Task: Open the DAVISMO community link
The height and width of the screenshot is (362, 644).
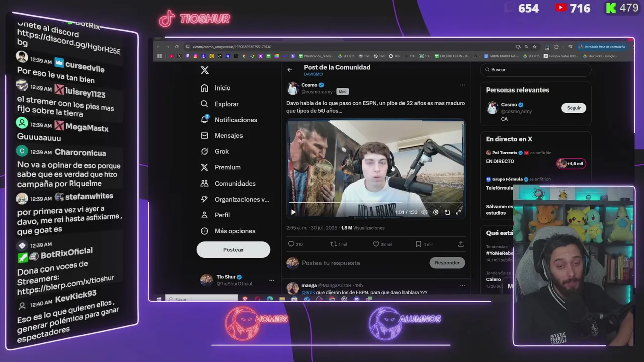Action: click(313, 74)
